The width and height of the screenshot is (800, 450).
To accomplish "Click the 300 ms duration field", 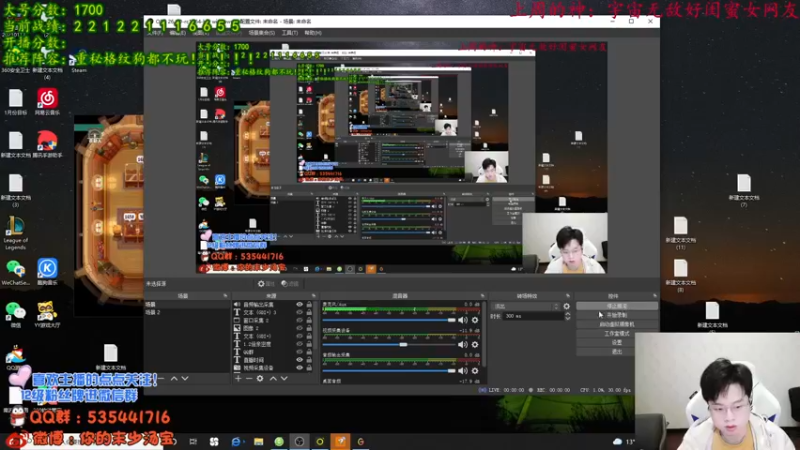I will [534, 316].
